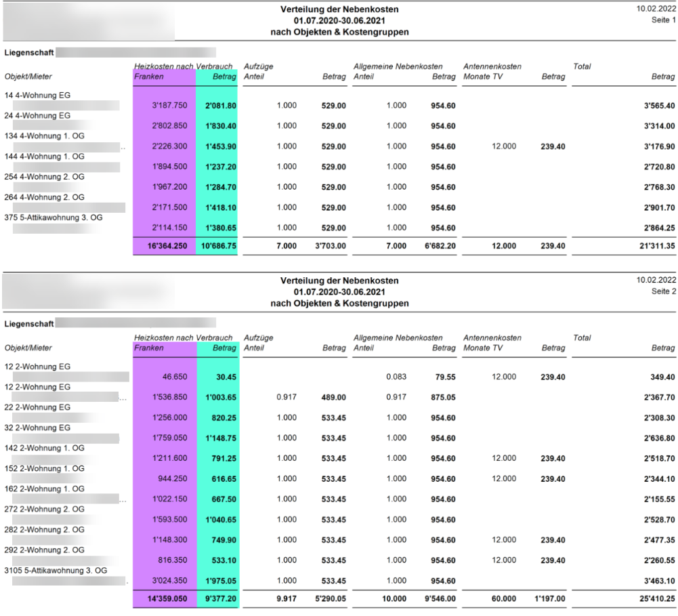Select row label "134 4-Wohnung 1. OG"
Screen dimensions: 678x616
point(45,136)
